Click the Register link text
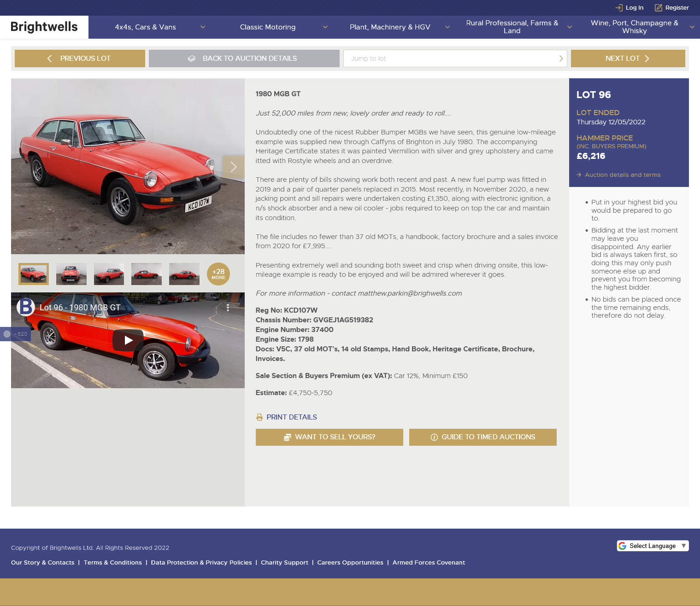 click(677, 8)
